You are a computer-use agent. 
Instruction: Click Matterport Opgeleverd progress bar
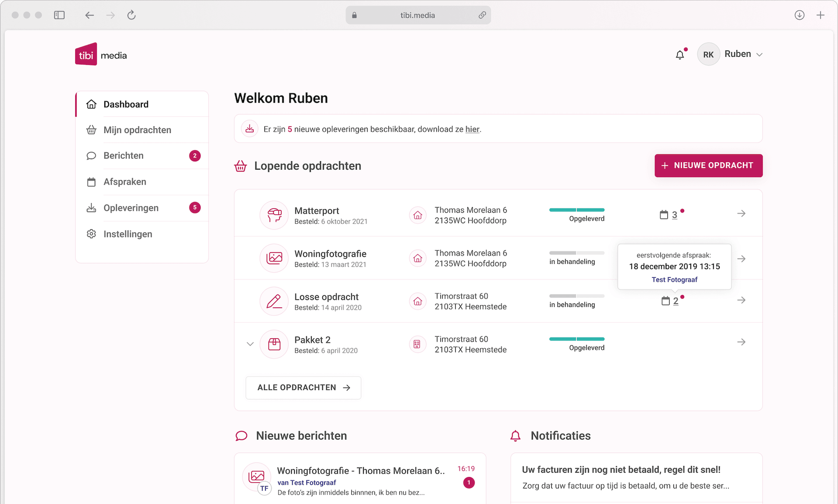(x=576, y=210)
